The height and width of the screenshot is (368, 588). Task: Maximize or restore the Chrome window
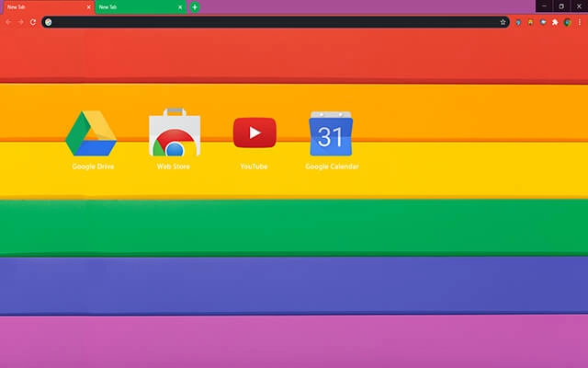[x=561, y=6]
